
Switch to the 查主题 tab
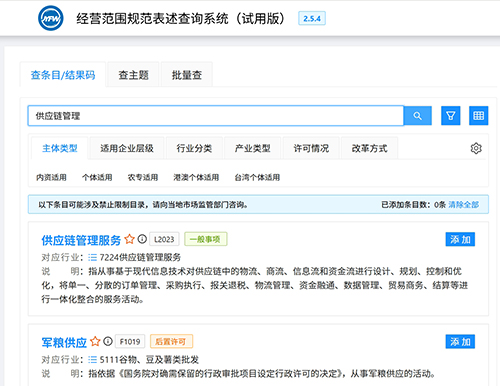coord(133,75)
